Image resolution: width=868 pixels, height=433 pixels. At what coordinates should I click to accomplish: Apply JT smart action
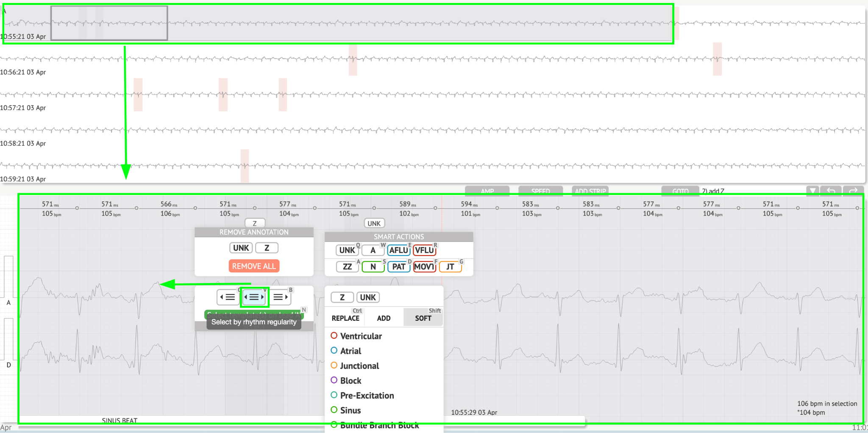click(450, 266)
